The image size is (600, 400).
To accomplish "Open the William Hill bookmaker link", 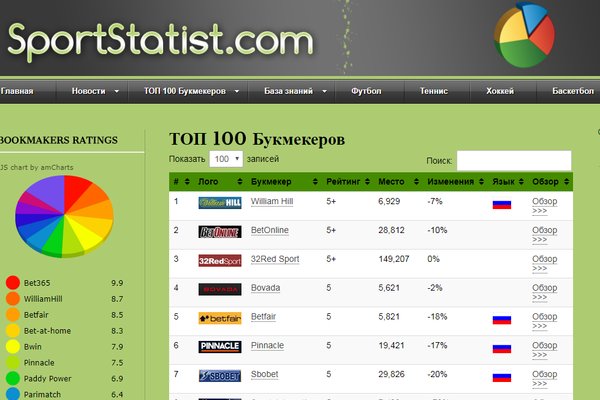I will pos(272,201).
